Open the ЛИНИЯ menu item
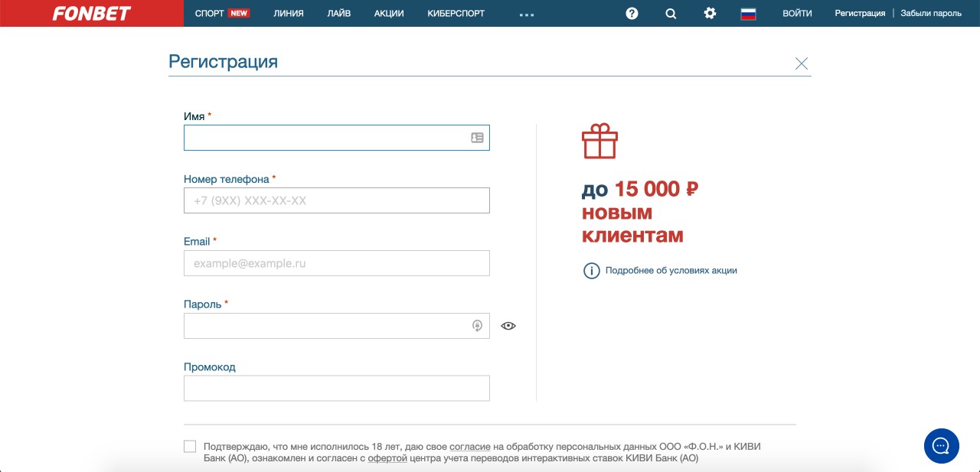The height and width of the screenshot is (472, 980). point(289,13)
